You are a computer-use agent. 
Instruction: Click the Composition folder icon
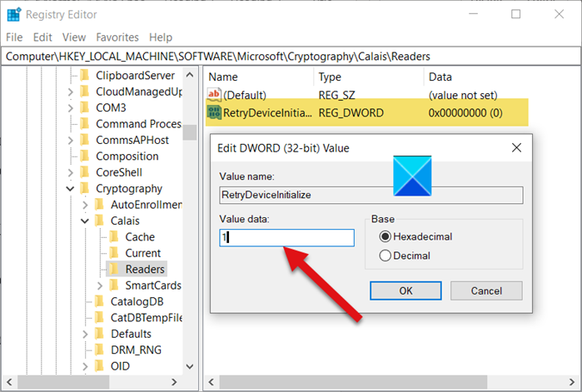pos(85,156)
